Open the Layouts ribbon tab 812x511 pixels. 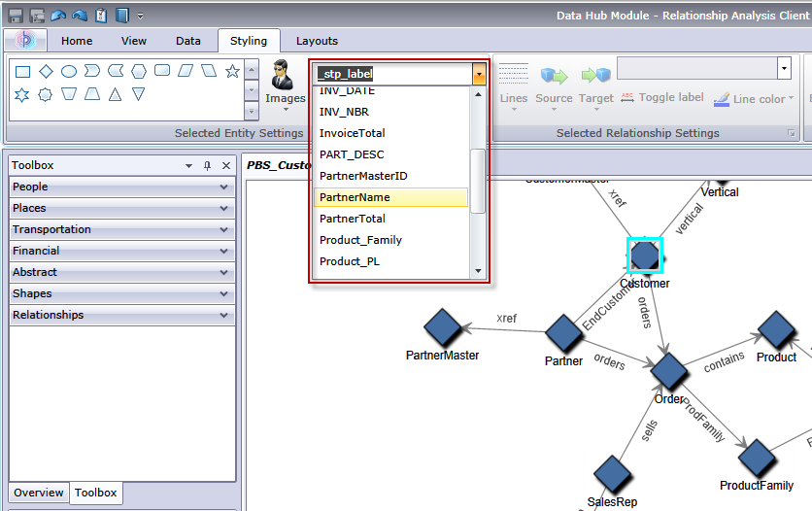click(x=317, y=41)
